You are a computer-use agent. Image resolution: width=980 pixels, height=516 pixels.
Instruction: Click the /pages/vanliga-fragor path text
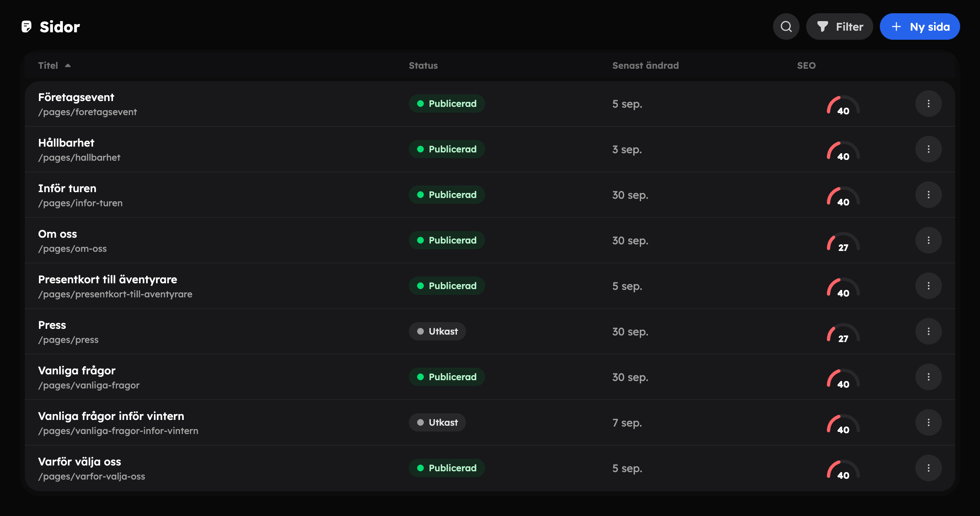(89, 385)
